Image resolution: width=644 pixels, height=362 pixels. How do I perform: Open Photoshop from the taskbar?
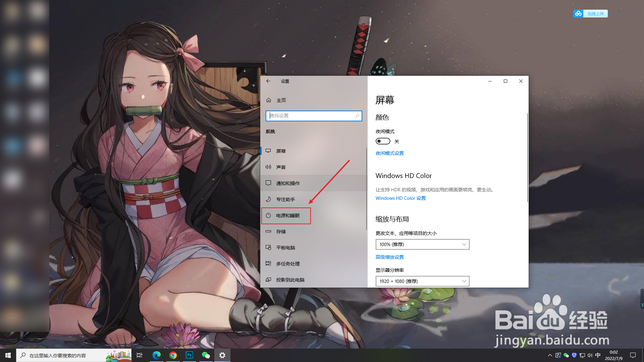pos(189,355)
